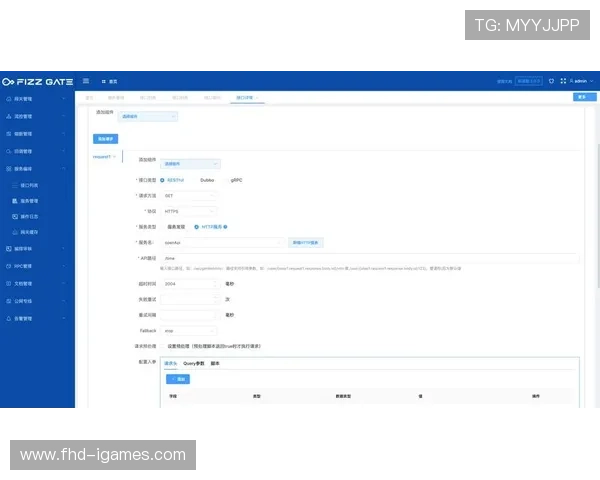Open the Fallback stop dropdown
Image resolution: width=600 pixels, height=480 pixels.
click(189, 329)
